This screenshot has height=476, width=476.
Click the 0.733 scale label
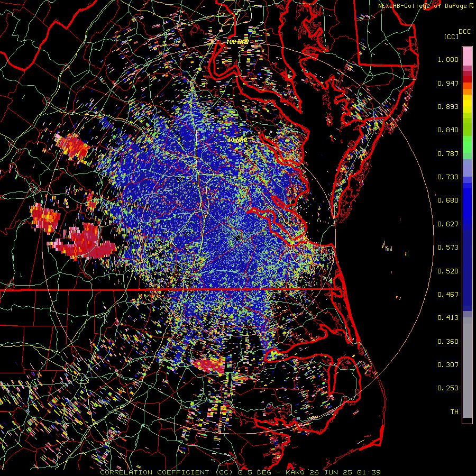448,177
